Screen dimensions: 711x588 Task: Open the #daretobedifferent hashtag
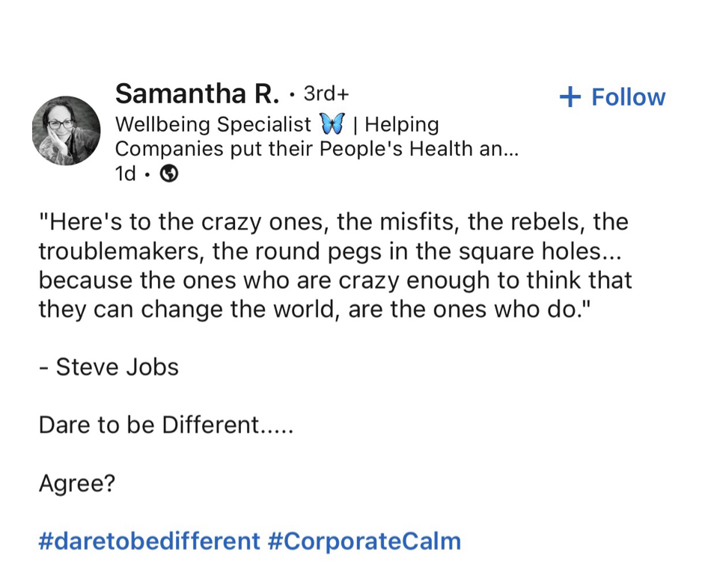click(149, 541)
